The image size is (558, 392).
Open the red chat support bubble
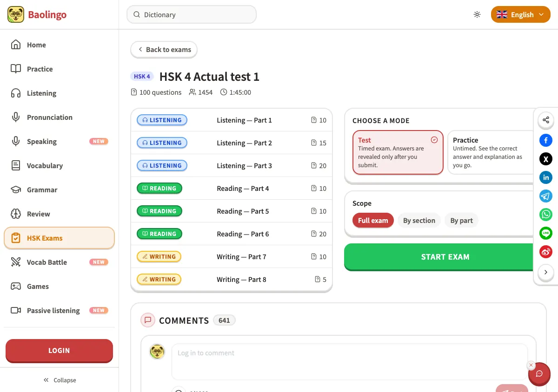[x=539, y=374]
